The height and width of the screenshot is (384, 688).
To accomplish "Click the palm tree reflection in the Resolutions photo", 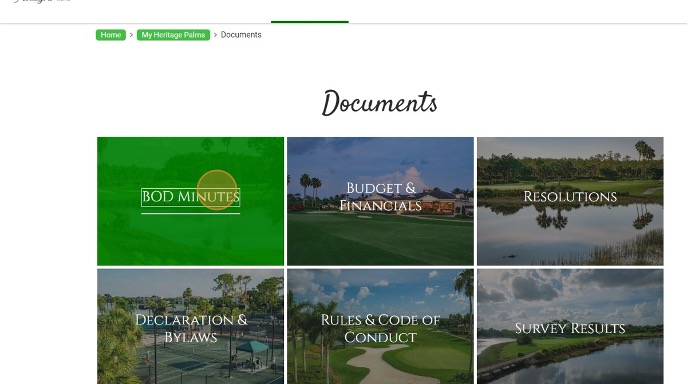I will coord(553,219).
